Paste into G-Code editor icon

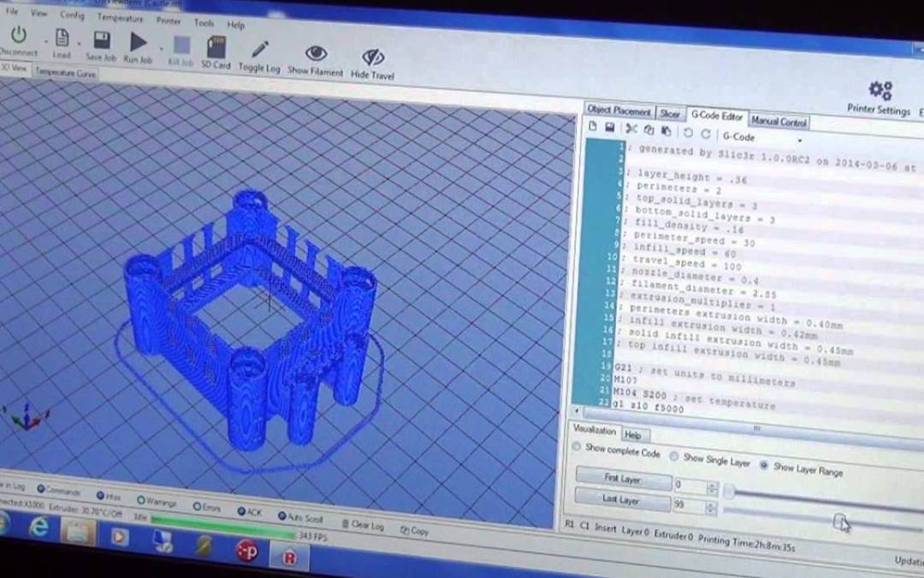666,131
